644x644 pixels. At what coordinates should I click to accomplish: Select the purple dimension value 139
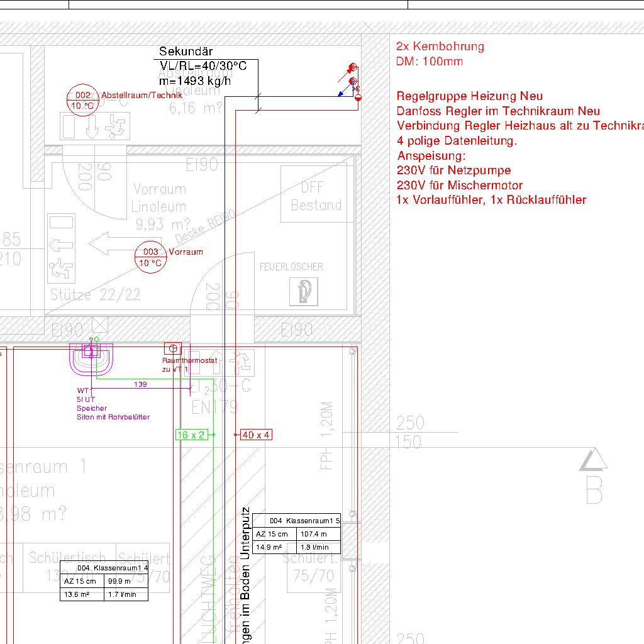click(140, 384)
